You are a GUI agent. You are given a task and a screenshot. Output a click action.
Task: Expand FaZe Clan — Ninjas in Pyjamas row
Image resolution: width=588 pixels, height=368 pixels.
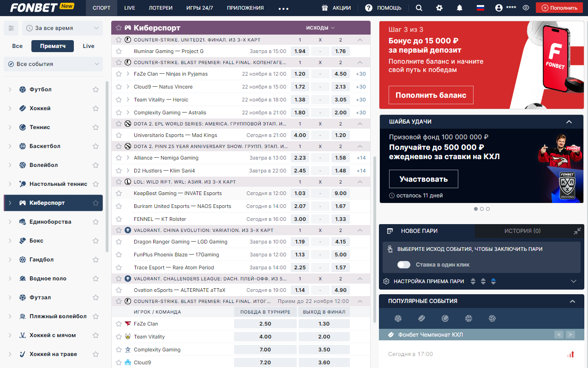click(128, 74)
